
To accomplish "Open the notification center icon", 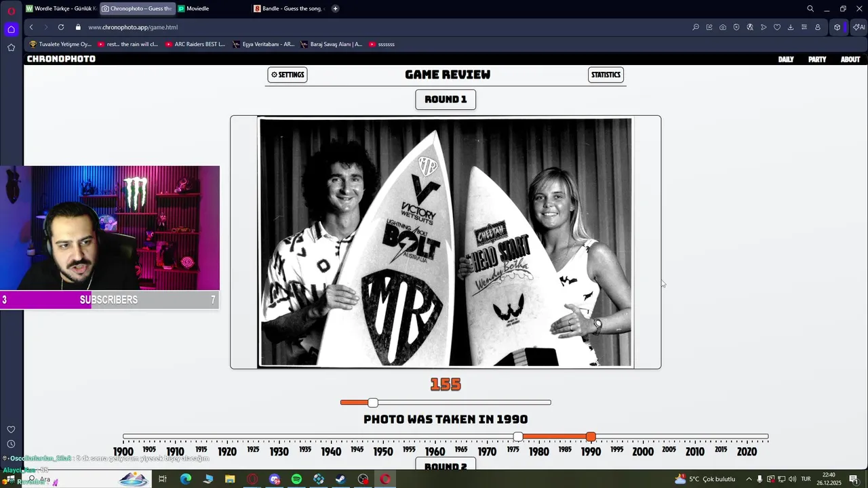I will click(x=854, y=479).
